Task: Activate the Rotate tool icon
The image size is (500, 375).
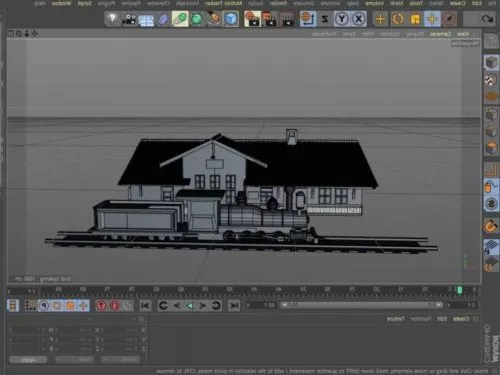Action: 398,19
